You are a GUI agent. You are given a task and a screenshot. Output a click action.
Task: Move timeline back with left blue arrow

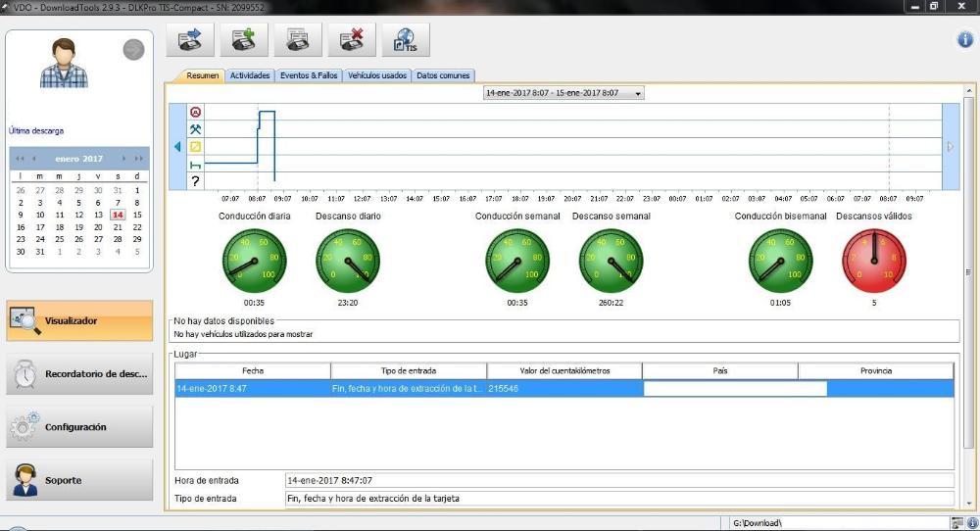pos(177,147)
